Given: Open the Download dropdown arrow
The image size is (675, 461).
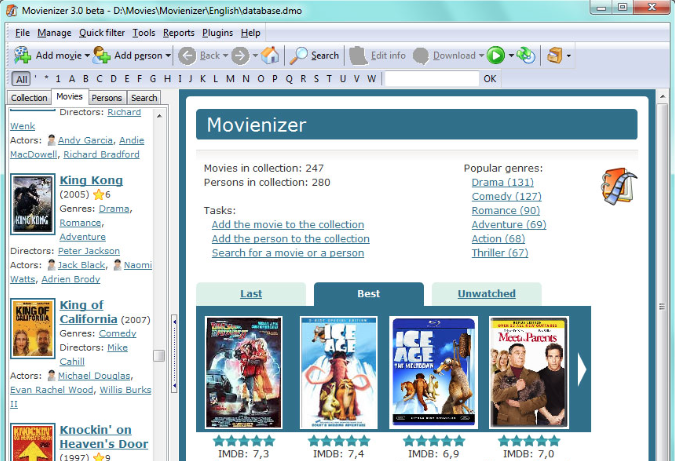Looking at the screenshot, I should 481,56.
